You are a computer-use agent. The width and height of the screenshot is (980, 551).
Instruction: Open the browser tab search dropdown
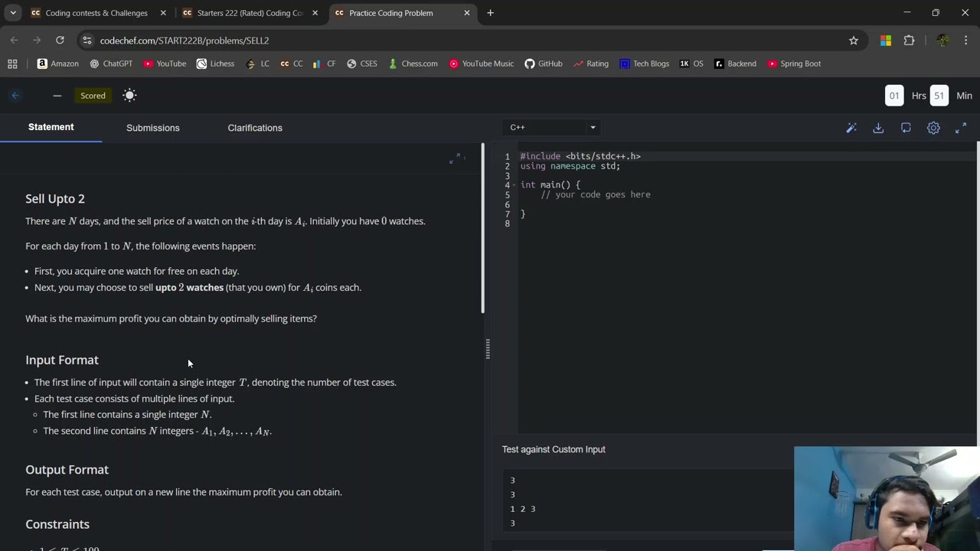pyautogui.click(x=13, y=13)
